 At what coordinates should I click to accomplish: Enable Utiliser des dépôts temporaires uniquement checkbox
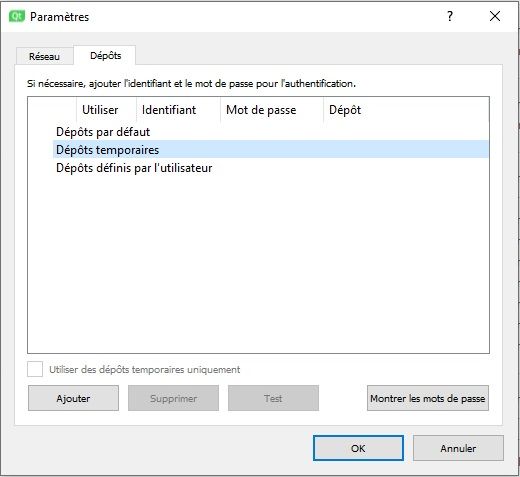(35, 369)
